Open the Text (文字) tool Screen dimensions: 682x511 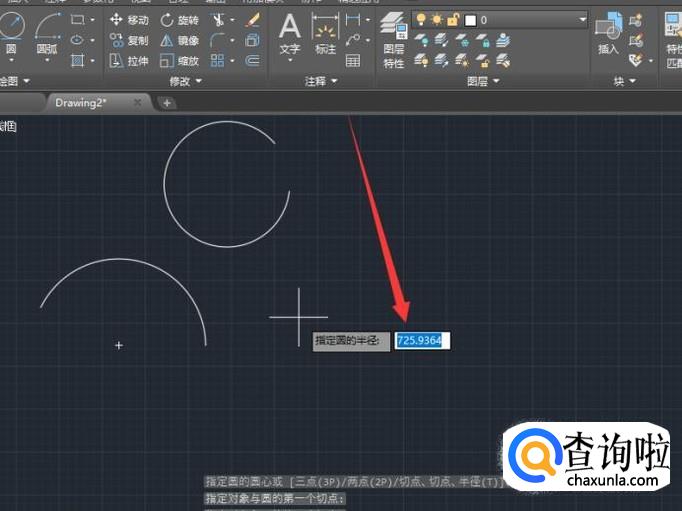[289, 34]
